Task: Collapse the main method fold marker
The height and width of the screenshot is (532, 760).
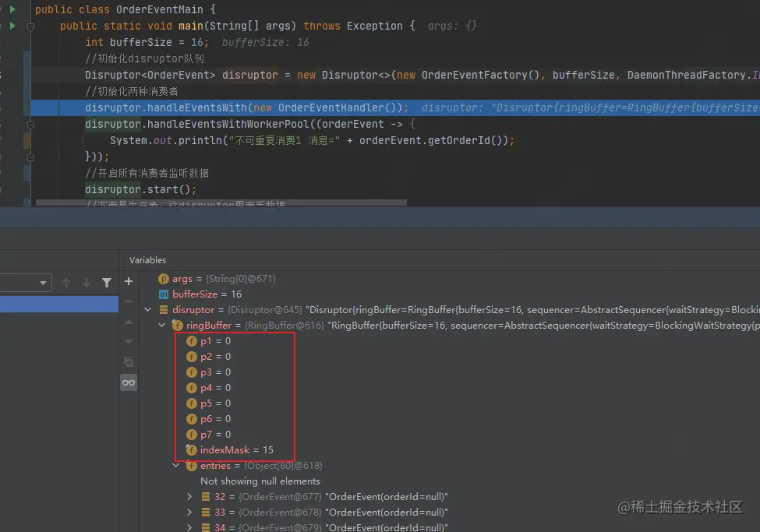Action: (x=30, y=26)
